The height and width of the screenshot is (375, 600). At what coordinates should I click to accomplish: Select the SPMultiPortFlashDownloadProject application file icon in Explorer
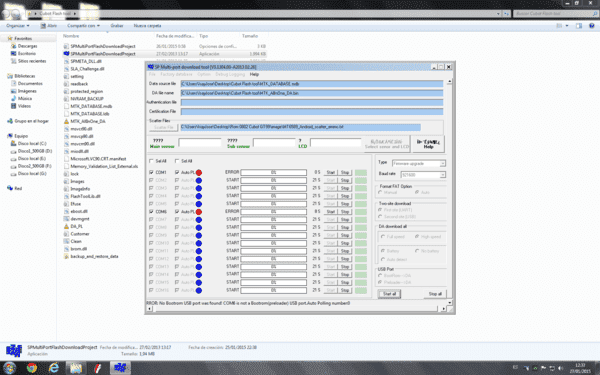click(66, 54)
